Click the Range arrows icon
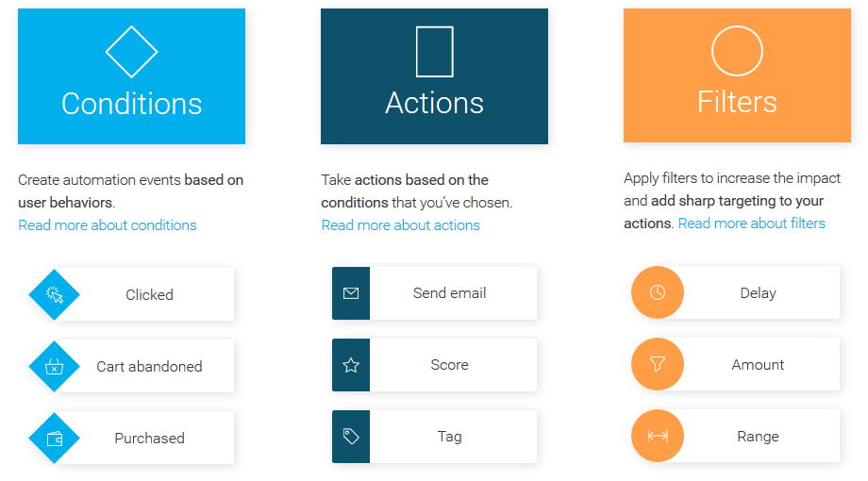The image size is (868, 481). point(658,436)
